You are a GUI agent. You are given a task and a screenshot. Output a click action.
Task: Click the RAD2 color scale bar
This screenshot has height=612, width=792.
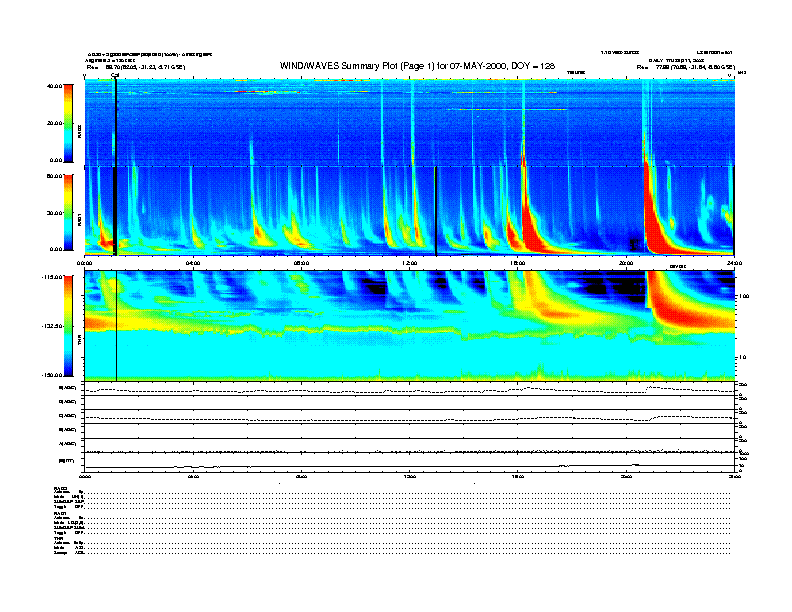(68, 123)
